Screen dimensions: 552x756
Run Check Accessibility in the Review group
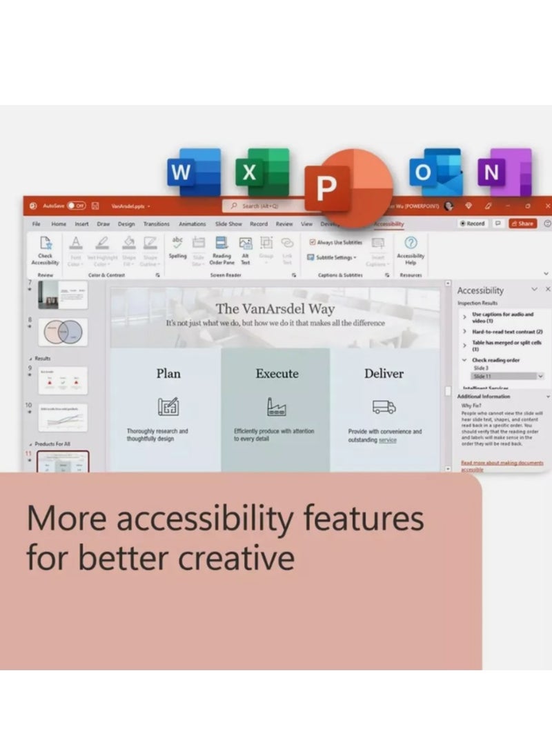pos(45,250)
